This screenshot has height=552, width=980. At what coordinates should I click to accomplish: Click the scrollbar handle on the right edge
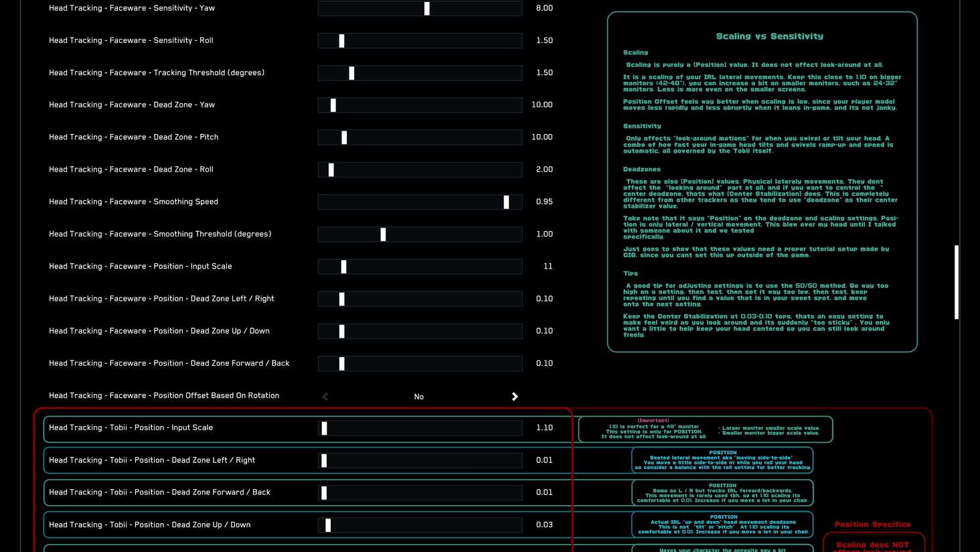pos(956,281)
